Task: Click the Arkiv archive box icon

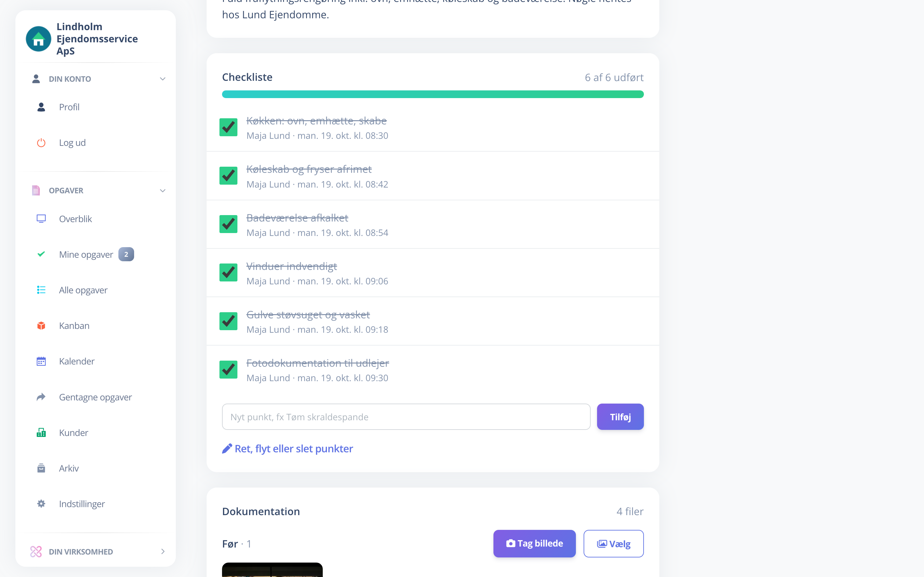Action: pyautogui.click(x=41, y=468)
